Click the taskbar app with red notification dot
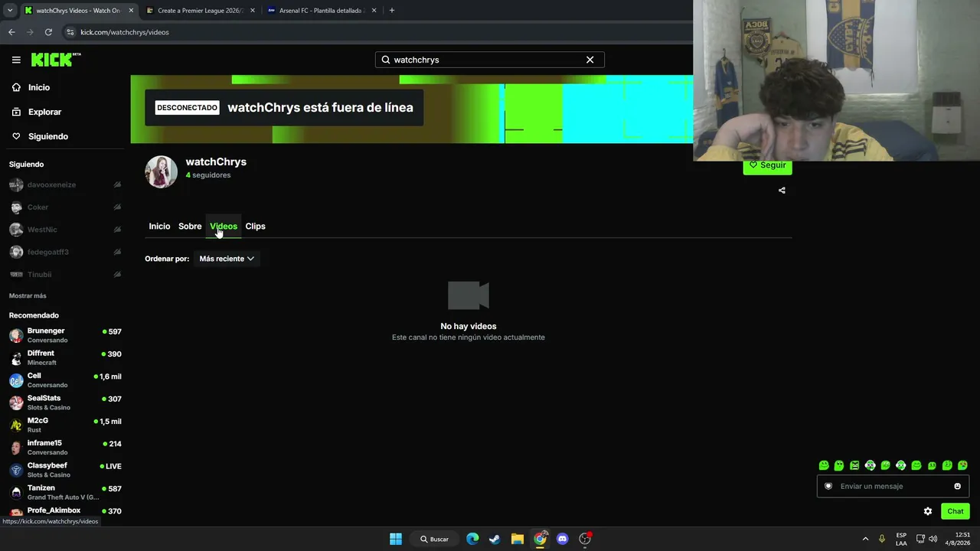980x551 pixels. point(586,539)
